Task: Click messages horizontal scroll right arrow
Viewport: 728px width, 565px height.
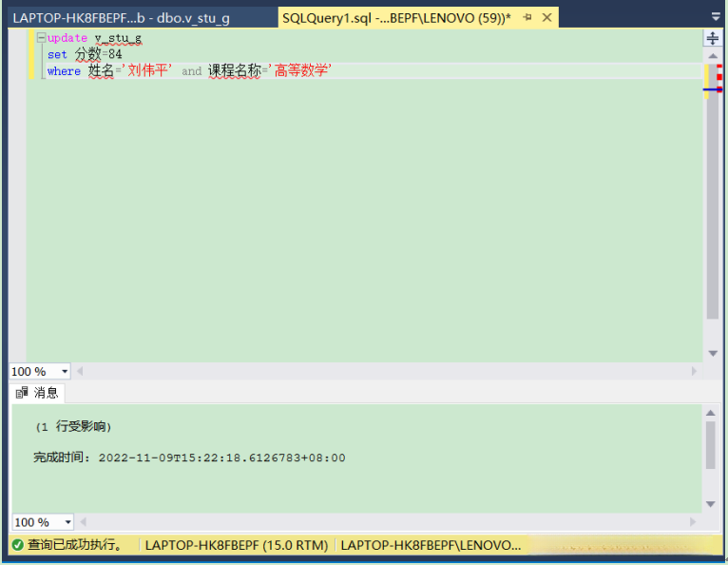Action: [692, 522]
